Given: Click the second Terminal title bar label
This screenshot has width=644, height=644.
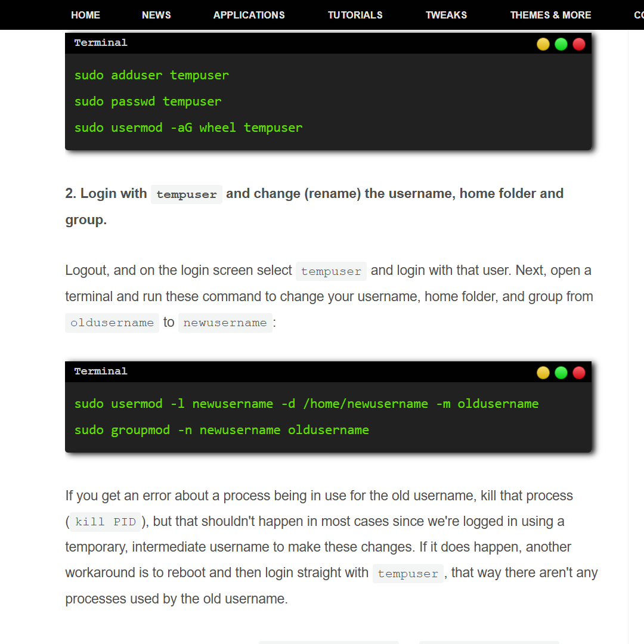Looking at the screenshot, I should (x=101, y=371).
